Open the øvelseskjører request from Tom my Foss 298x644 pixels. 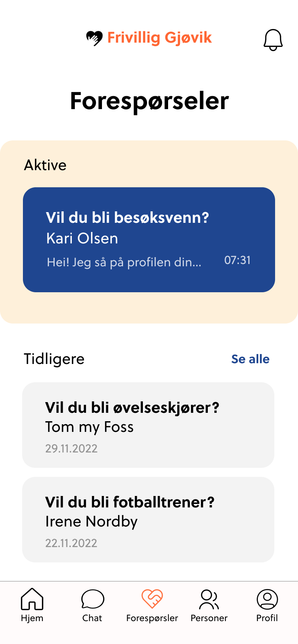[148, 425]
